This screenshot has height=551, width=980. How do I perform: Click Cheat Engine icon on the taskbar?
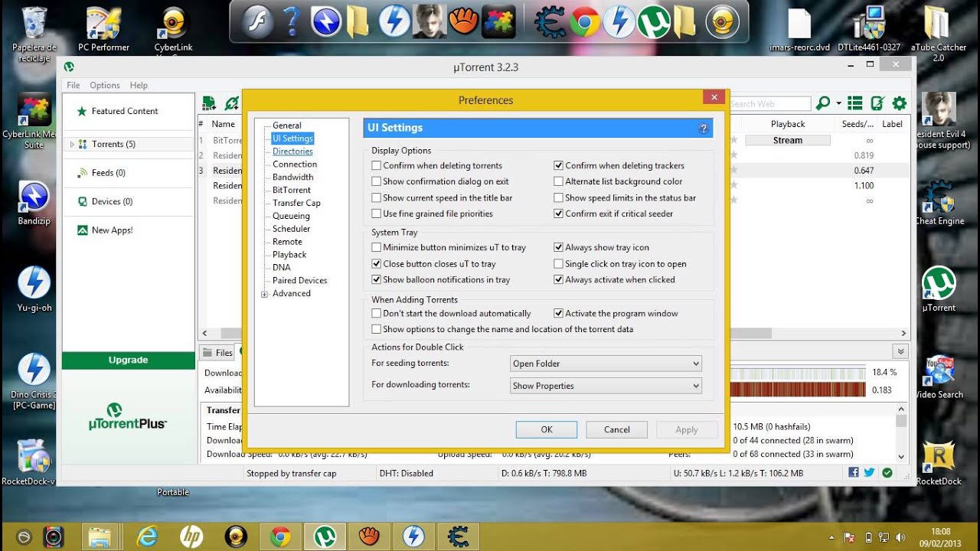(x=458, y=536)
